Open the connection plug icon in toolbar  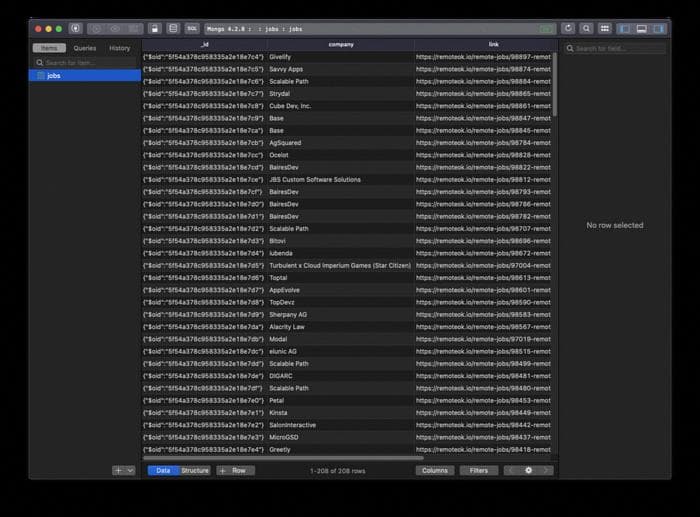coord(75,29)
